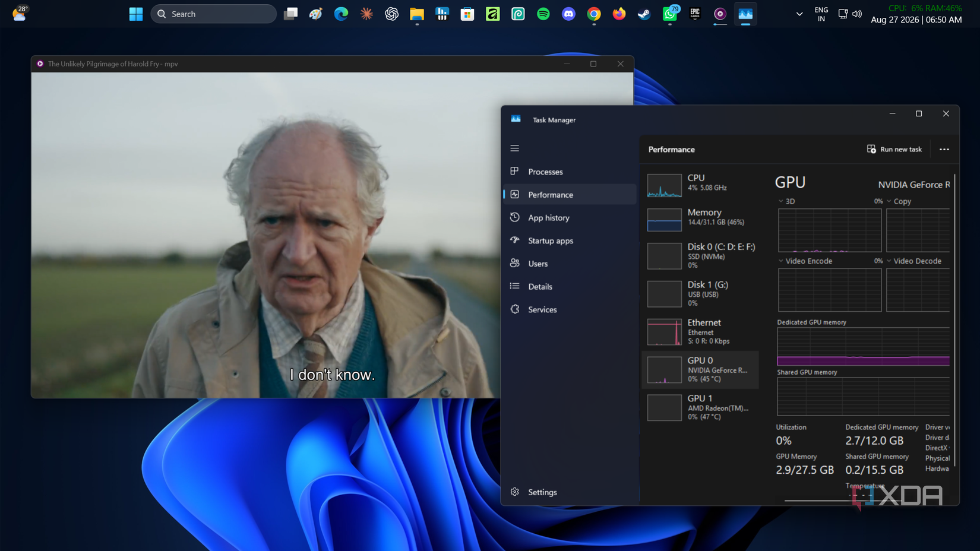Open Discord from the taskbar
The height and width of the screenshot is (551, 980).
[569, 14]
